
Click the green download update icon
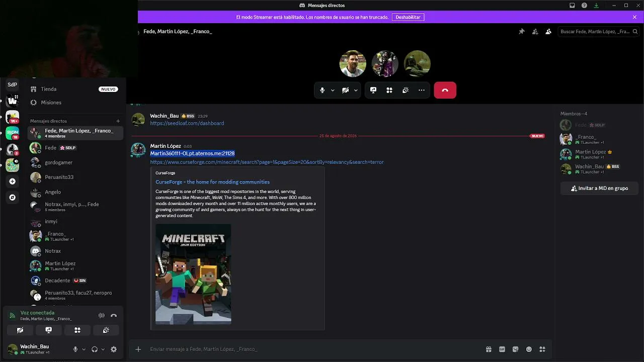[596, 6]
